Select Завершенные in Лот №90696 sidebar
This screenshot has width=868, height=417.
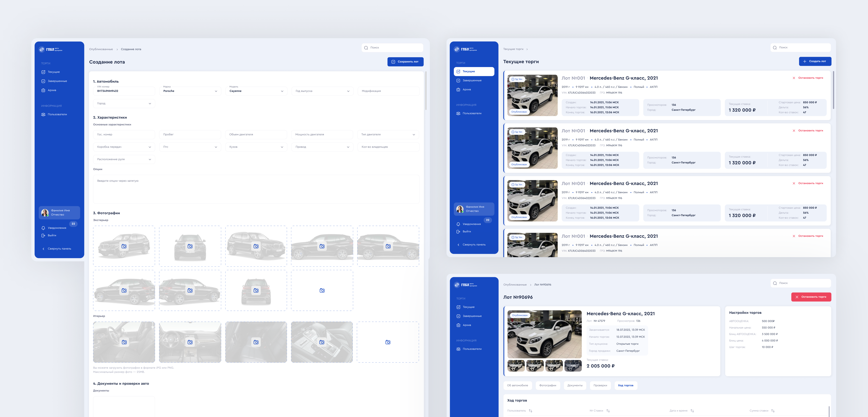pyautogui.click(x=469, y=316)
